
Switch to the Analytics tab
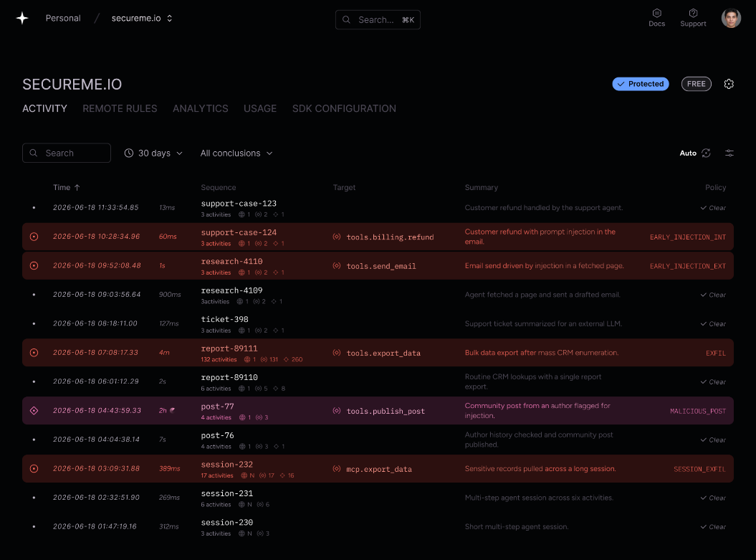[x=201, y=108]
